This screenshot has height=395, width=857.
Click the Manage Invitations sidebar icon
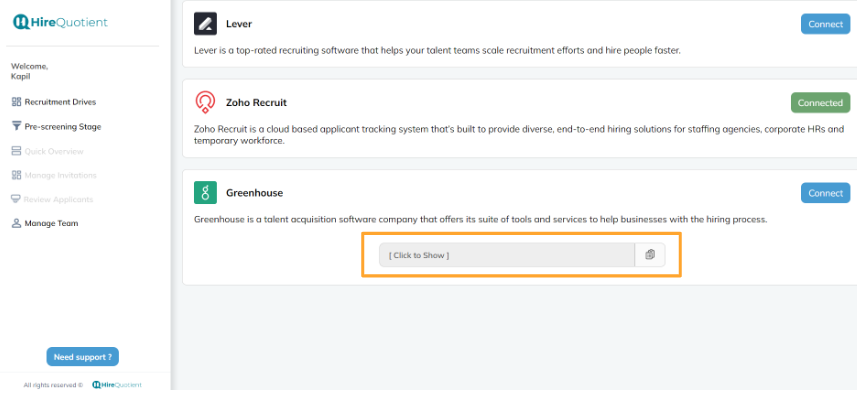[x=16, y=175]
